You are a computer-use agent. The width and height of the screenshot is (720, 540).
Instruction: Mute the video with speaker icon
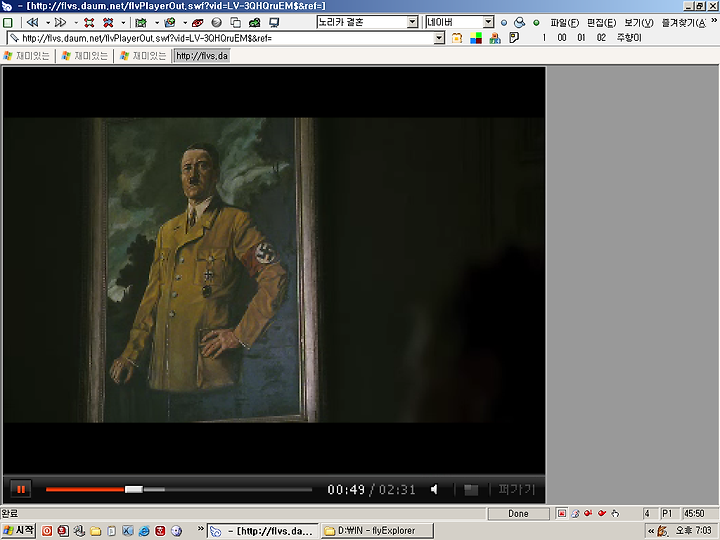click(434, 489)
